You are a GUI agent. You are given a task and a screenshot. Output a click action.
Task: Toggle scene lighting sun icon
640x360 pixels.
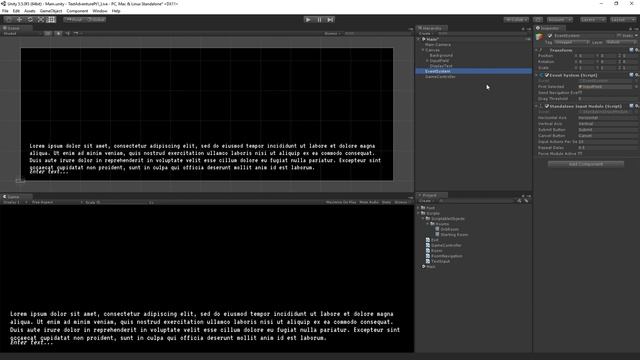point(58,33)
